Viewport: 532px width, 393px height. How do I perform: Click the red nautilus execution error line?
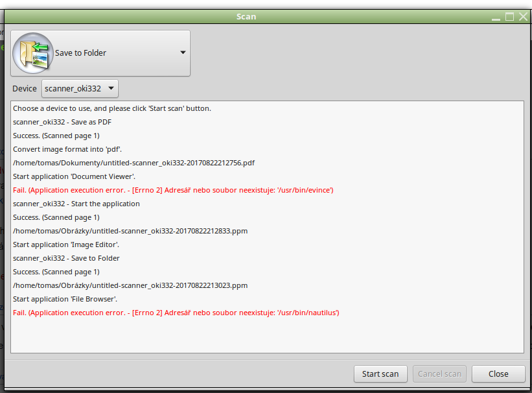[176, 313]
